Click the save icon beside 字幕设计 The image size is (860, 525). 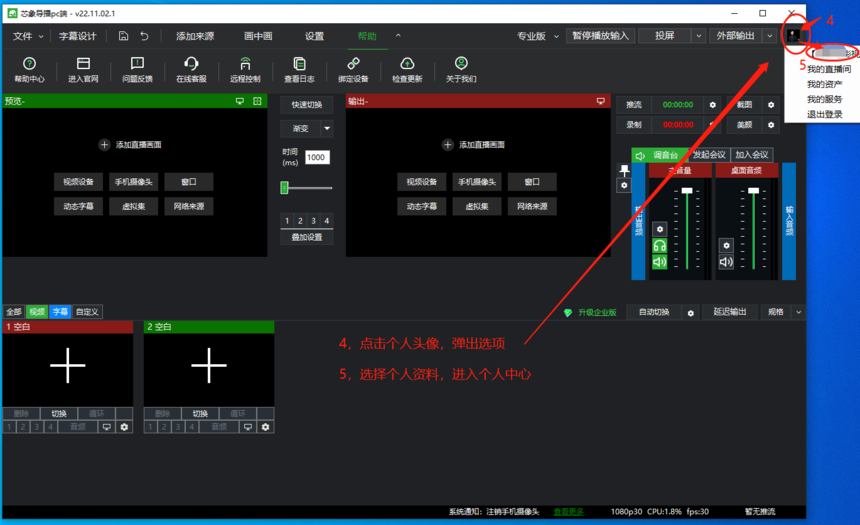pyautogui.click(x=123, y=36)
